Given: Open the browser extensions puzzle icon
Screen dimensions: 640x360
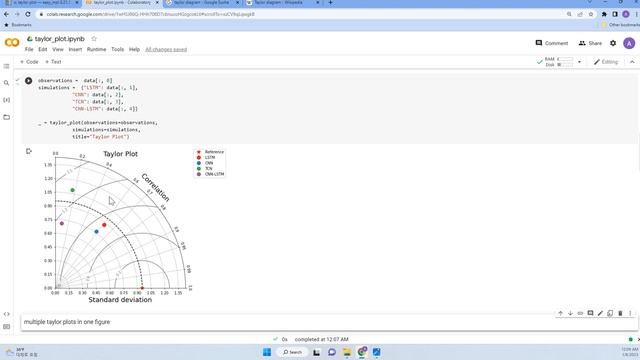Looking at the screenshot, I should coord(604,14).
